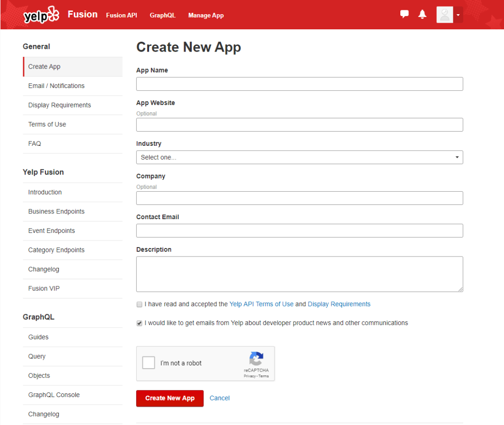This screenshot has height=425, width=504.
Task: Open the Yelp Fusion Changelog
Action: (x=73, y=269)
